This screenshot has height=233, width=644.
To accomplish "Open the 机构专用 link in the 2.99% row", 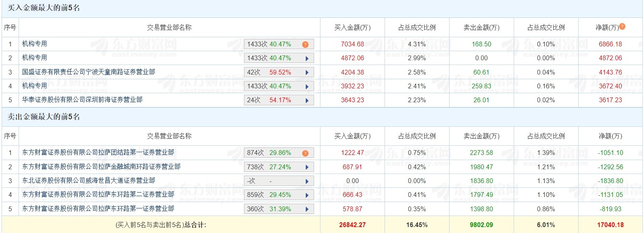I will click(x=34, y=58).
